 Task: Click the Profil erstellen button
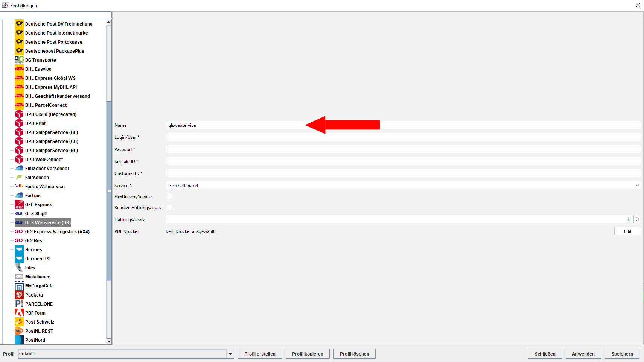[260, 354]
